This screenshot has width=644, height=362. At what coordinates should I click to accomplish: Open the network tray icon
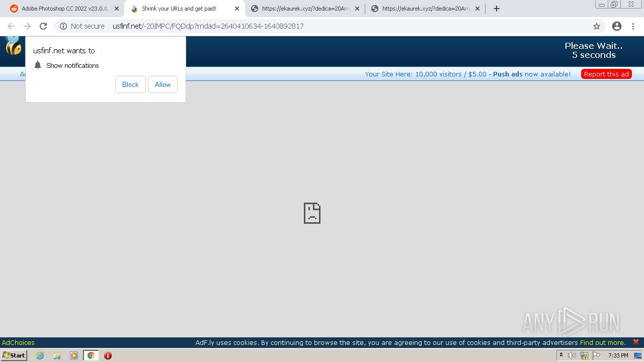click(x=584, y=355)
